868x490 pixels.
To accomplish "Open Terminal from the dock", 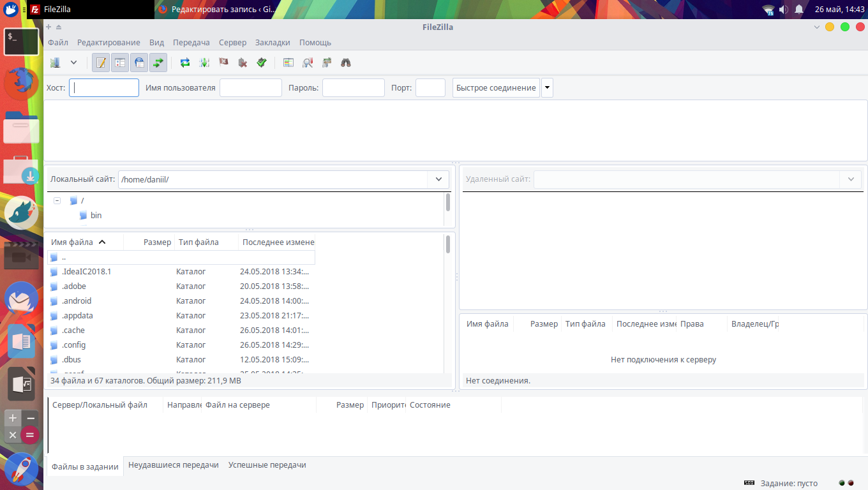I will 22,41.
